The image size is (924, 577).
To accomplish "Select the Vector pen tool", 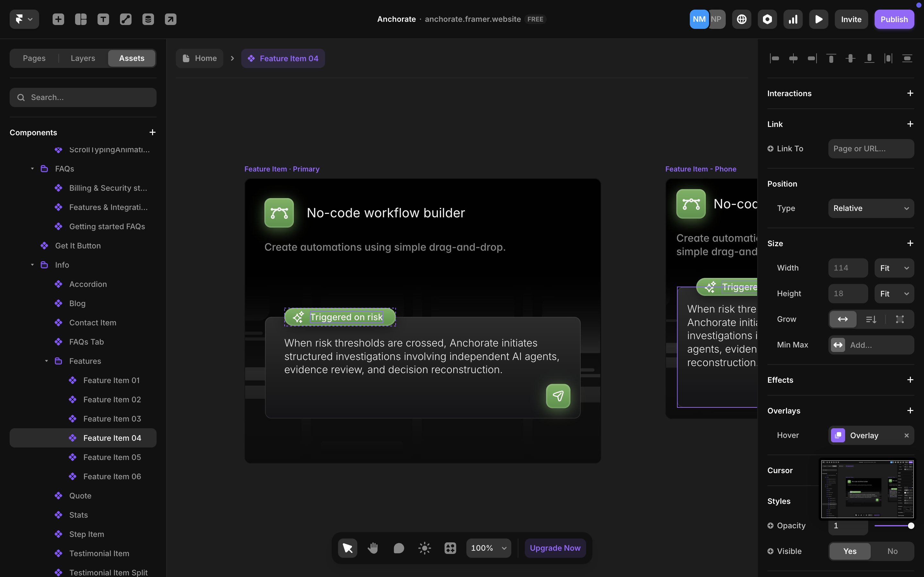I will pos(125,19).
